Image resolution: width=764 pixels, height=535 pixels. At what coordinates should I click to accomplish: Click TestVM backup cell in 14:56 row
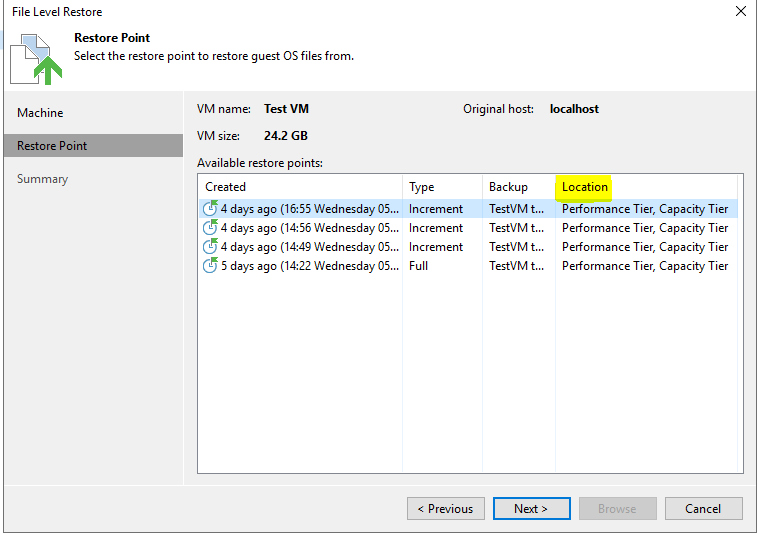[x=516, y=228]
